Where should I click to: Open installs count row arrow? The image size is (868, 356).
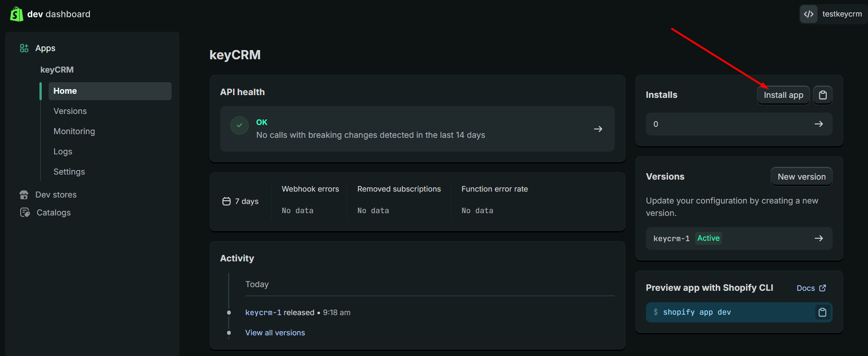click(818, 124)
